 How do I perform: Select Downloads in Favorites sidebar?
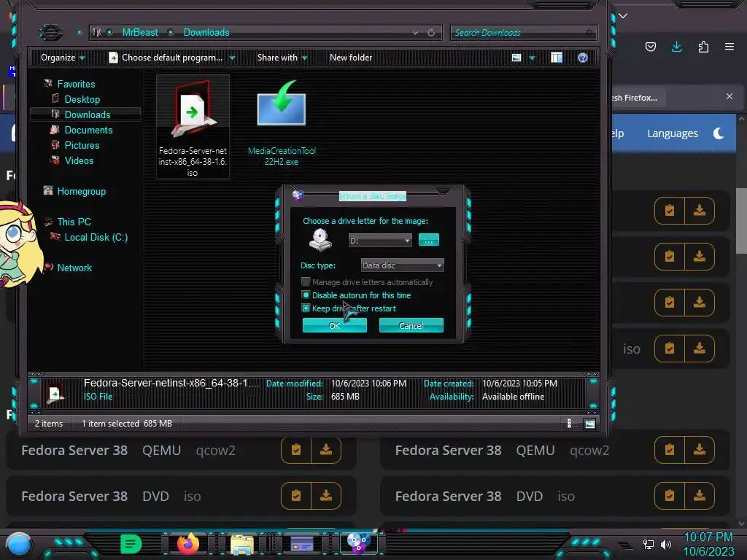tap(88, 114)
